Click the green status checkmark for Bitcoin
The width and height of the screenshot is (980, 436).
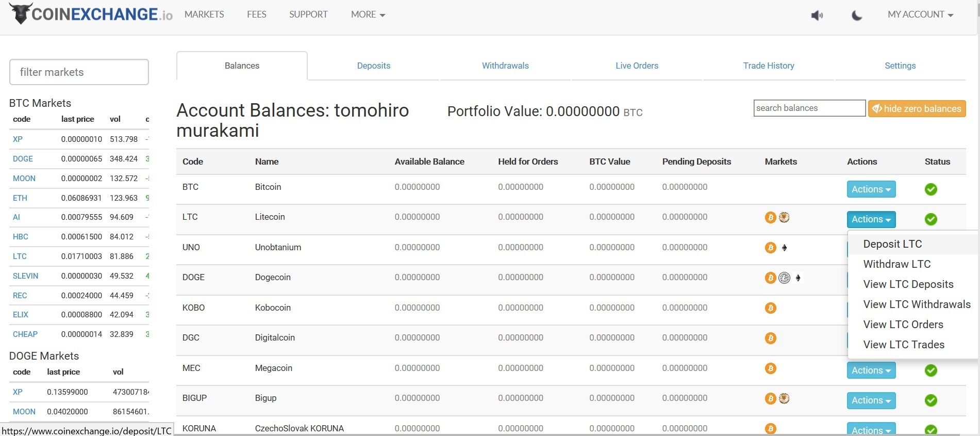[931, 189]
